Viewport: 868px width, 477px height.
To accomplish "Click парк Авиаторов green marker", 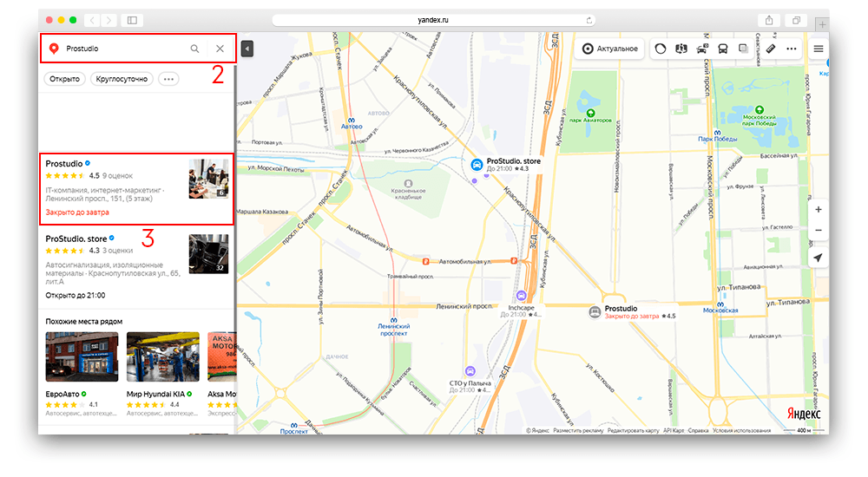I will pyautogui.click(x=590, y=113).
